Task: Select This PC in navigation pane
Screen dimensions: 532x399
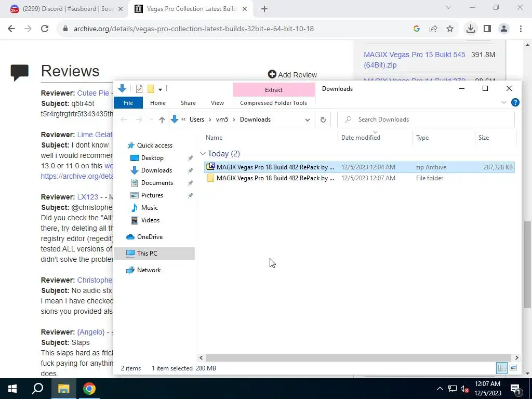Action: tap(154, 254)
